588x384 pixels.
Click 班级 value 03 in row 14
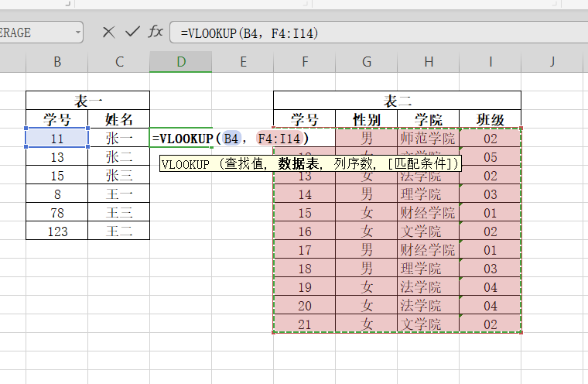pos(490,194)
